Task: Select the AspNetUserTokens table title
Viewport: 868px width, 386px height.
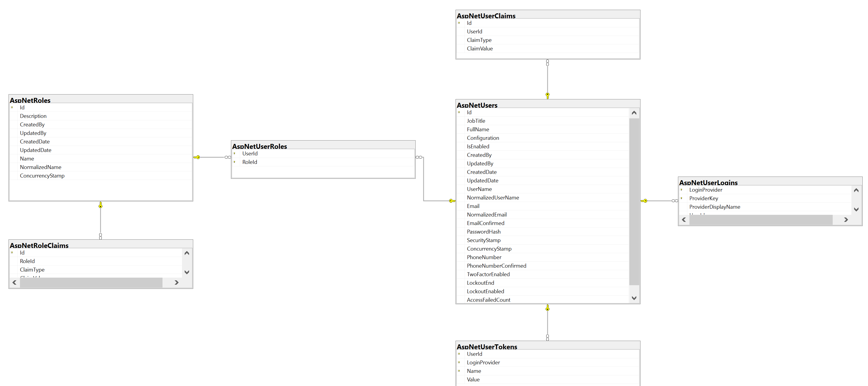Action: coord(487,347)
